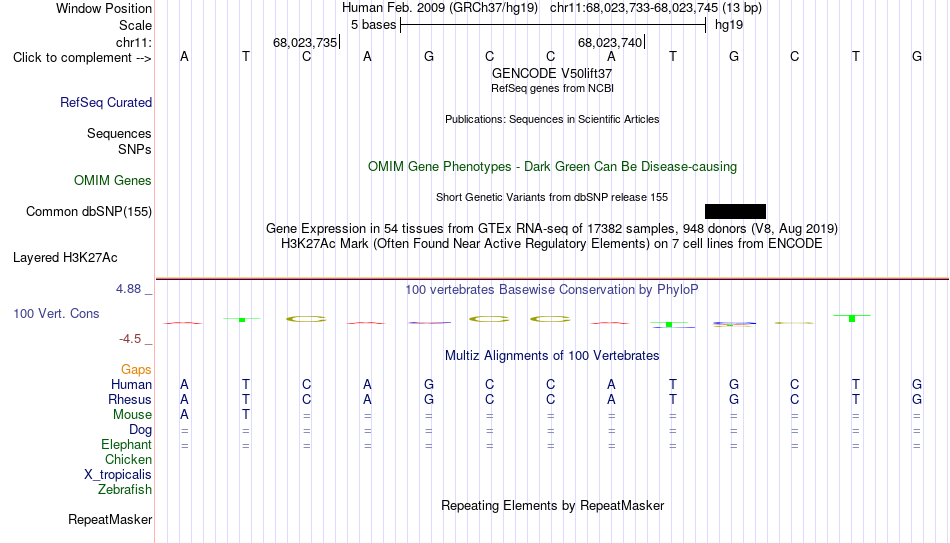Click the Sequences track label

(x=119, y=133)
